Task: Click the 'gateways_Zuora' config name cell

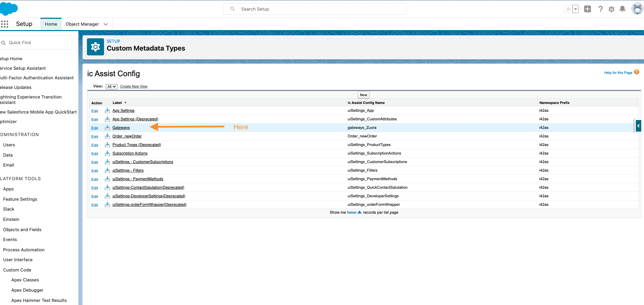Action: [x=362, y=128]
